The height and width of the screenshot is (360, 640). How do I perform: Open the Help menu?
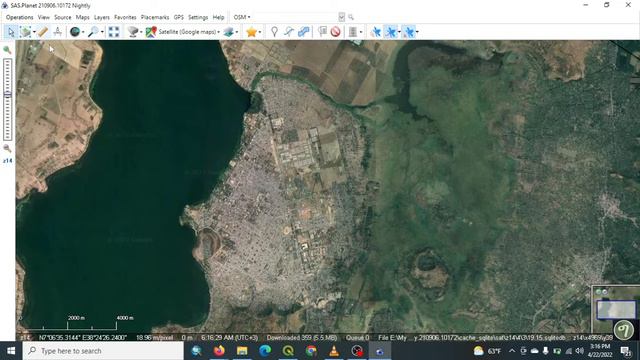pyautogui.click(x=218, y=17)
